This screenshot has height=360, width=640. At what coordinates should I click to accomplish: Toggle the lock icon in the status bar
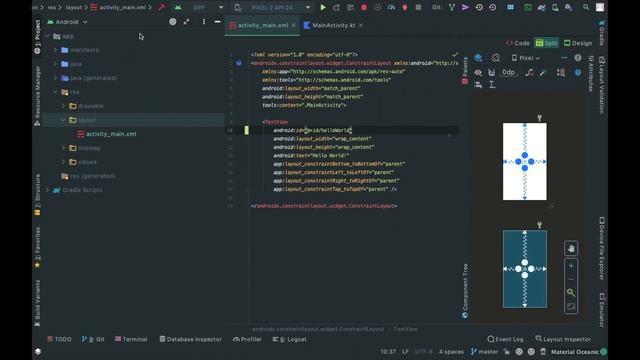507,351
